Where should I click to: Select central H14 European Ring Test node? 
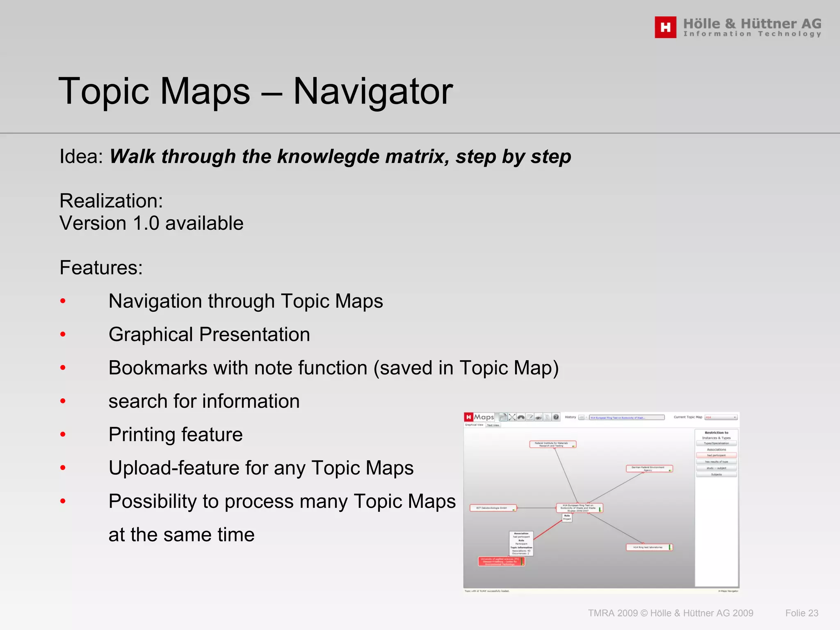(580, 508)
